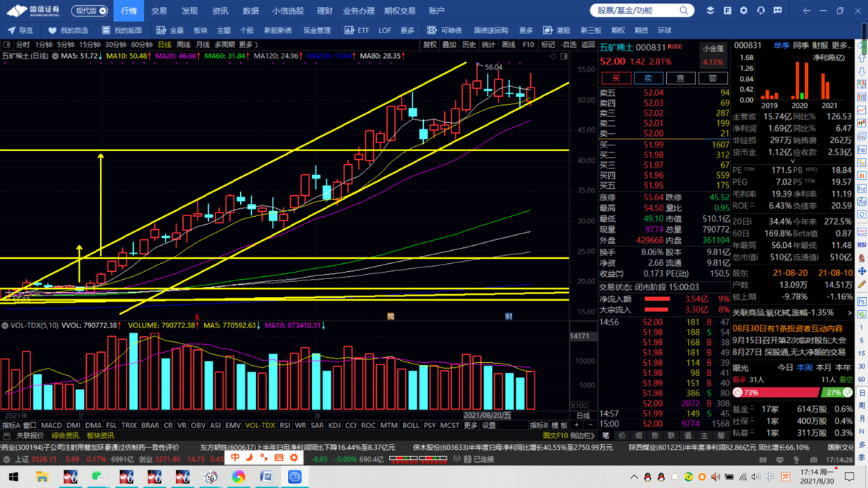This screenshot has height=488, width=868.
Task: Open the message chat icon
Action: click(778, 11)
